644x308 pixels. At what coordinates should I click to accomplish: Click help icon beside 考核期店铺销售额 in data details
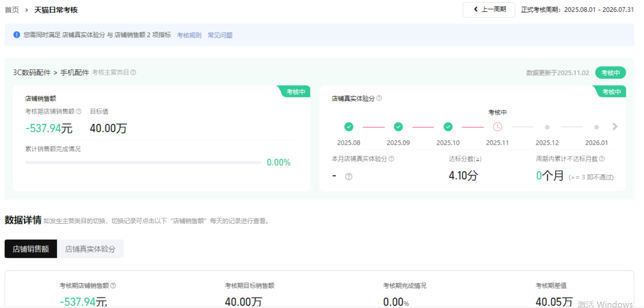coord(113,286)
